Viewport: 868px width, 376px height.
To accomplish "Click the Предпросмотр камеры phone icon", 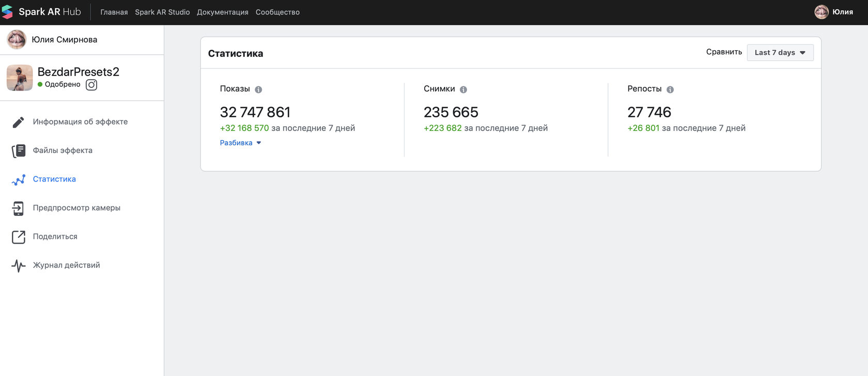I will point(18,208).
